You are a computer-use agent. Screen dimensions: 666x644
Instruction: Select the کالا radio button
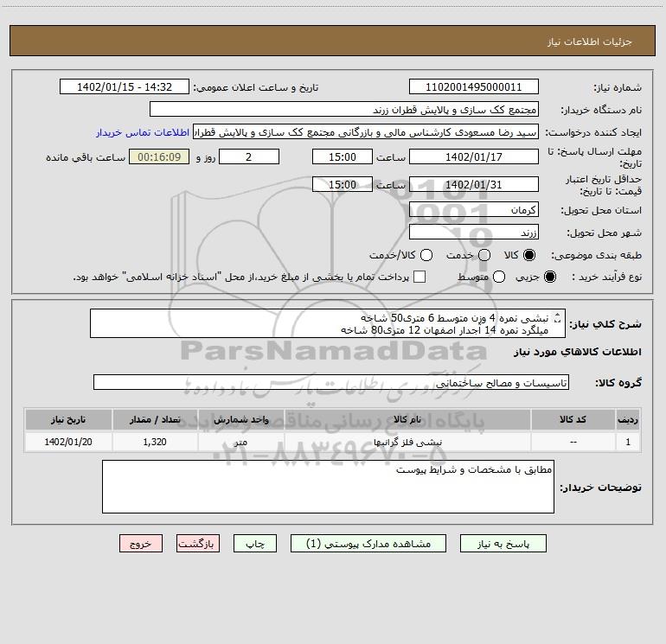click(529, 255)
